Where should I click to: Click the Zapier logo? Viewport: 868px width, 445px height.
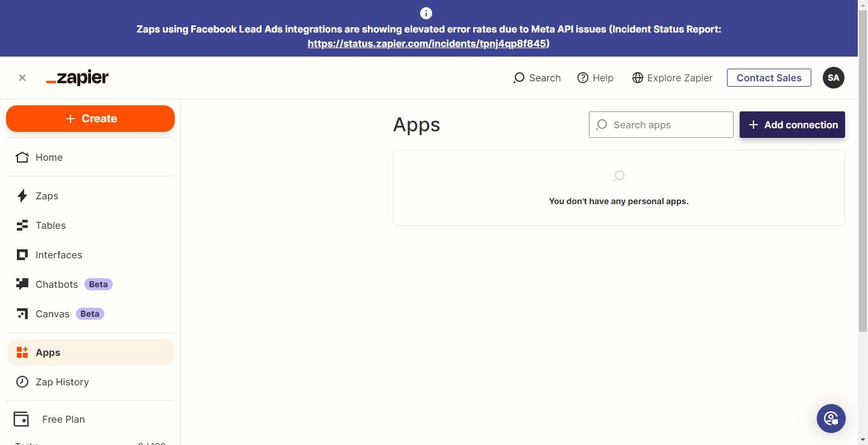click(77, 77)
